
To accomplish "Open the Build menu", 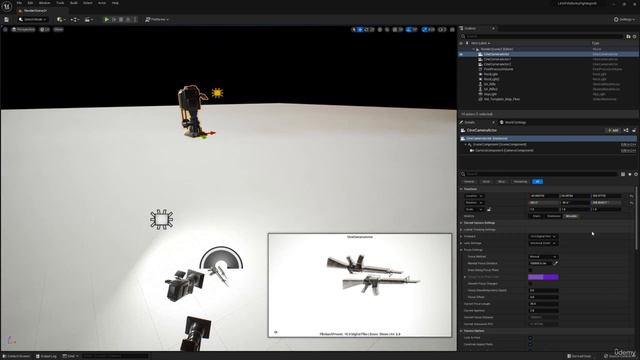I will (x=74, y=3).
